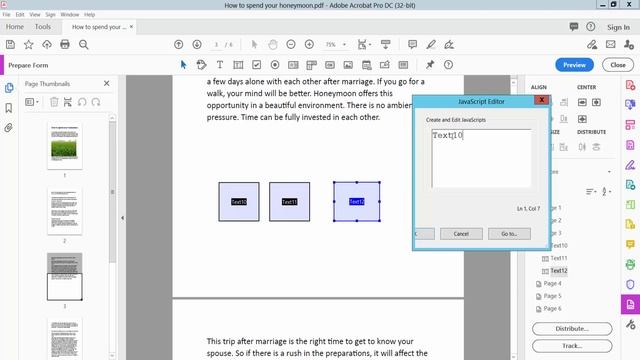
Task: Click the Go to... button
Action: 509,234
